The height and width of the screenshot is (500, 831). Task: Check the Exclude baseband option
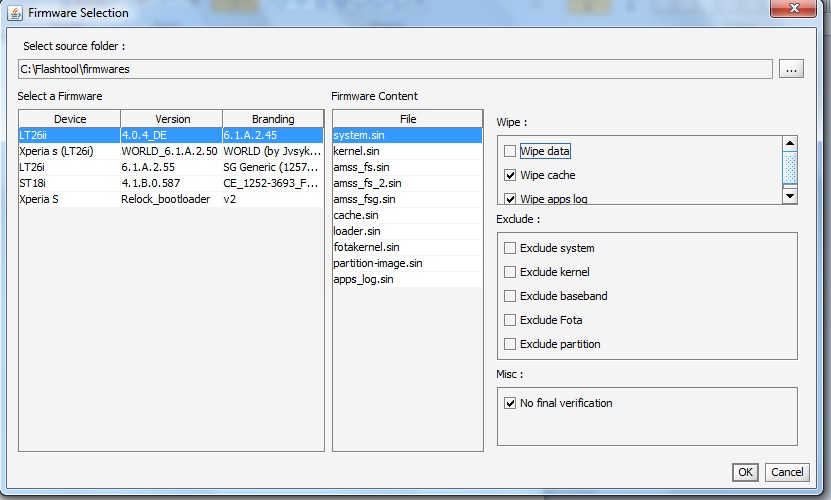coord(510,296)
